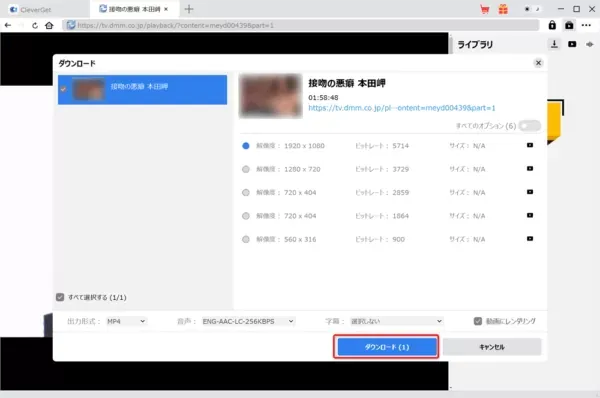The height and width of the screenshot is (398, 600).
Task: Click the gift box icon
Action: click(x=503, y=9)
